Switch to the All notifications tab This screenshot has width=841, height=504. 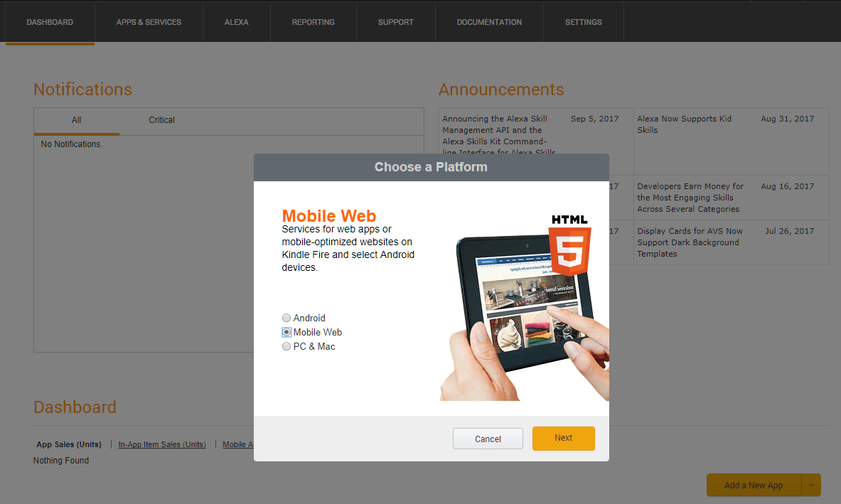coord(77,120)
